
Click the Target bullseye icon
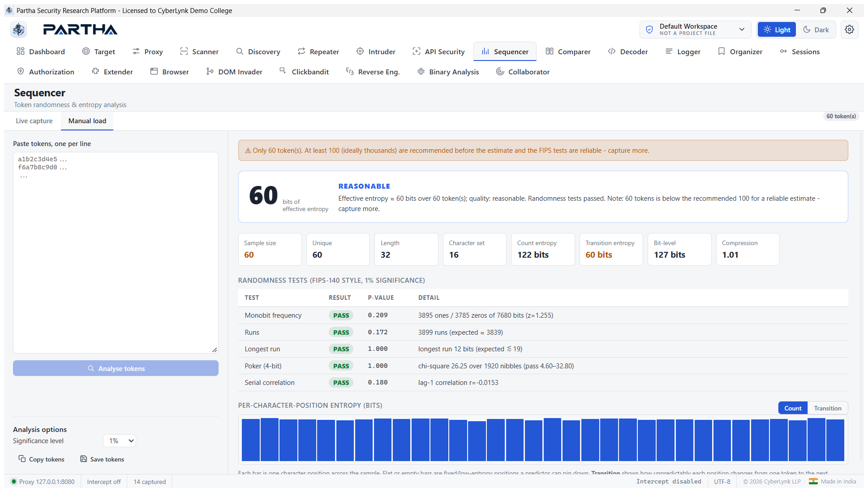pyautogui.click(x=86, y=52)
